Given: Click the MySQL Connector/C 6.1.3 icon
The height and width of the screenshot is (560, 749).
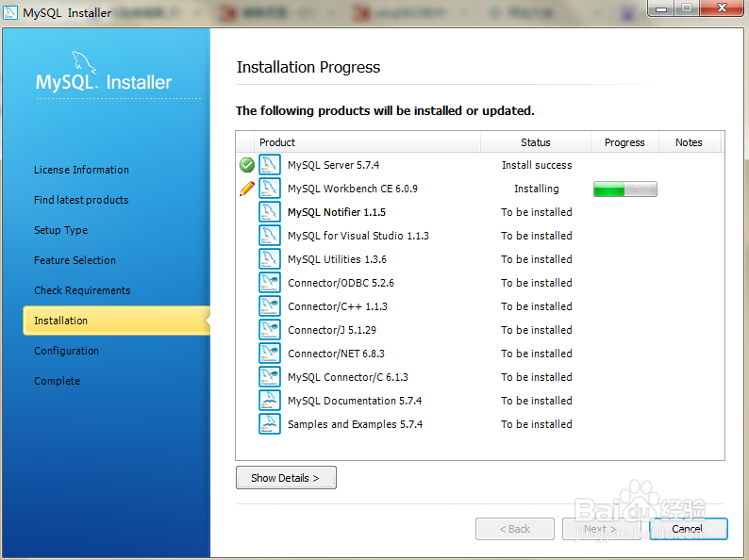Looking at the screenshot, I should pyautogui.click(x=270, y=377).
